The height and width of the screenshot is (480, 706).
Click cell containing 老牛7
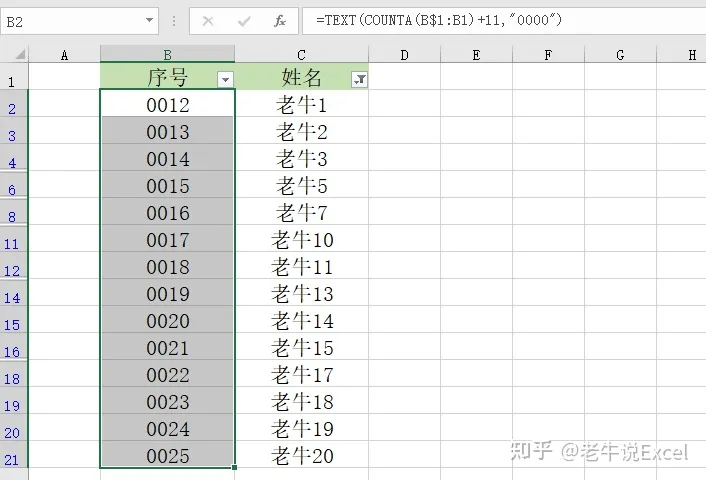click(301, 212)
